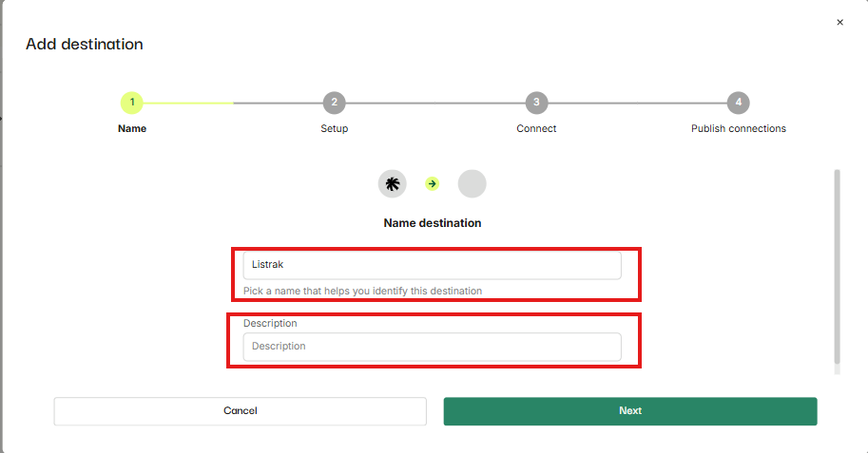868x453 pixels.
Task: Close the Add destination dialog
Action: coord(839,22)
